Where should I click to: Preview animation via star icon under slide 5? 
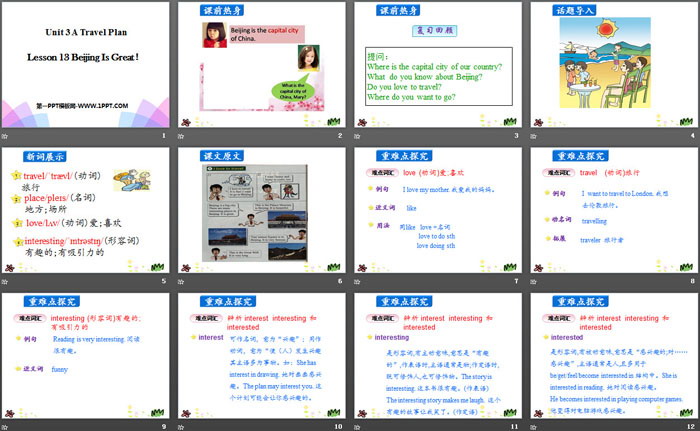pyautogui.click(x=4, y=281)
